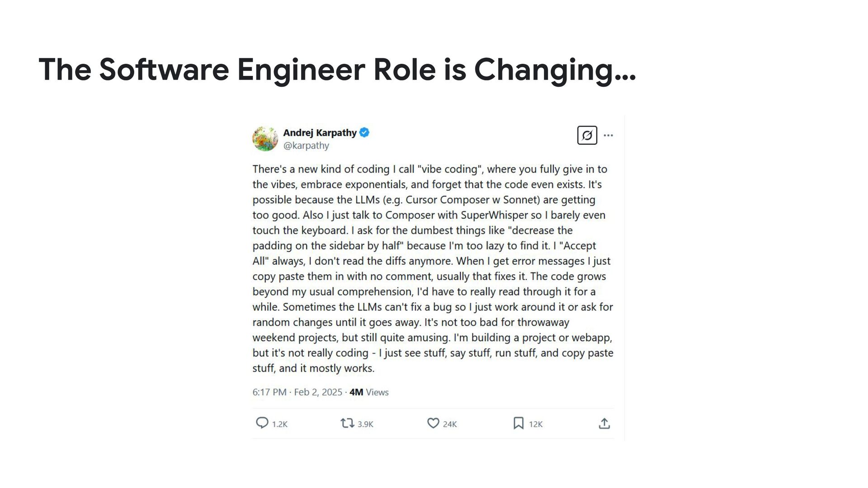Click the 4M Views count
Viewport: 868px width, 488px height.
click(369, 392)
